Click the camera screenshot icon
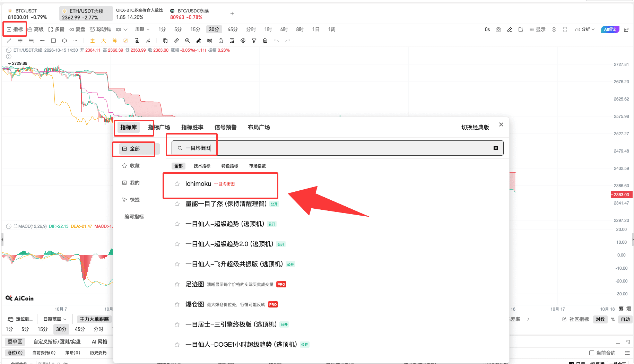 click(x=498, y=29)
